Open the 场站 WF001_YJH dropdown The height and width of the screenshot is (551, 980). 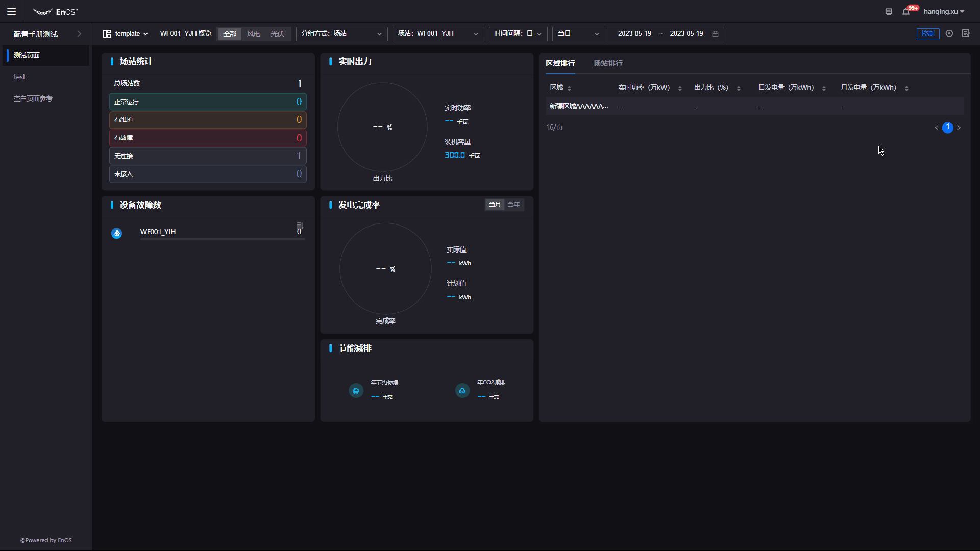(x=438, y=34)
